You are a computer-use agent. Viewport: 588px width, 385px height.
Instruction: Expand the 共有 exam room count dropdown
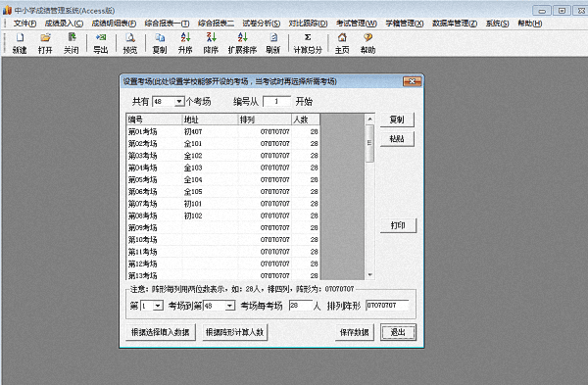coord(179,101)
